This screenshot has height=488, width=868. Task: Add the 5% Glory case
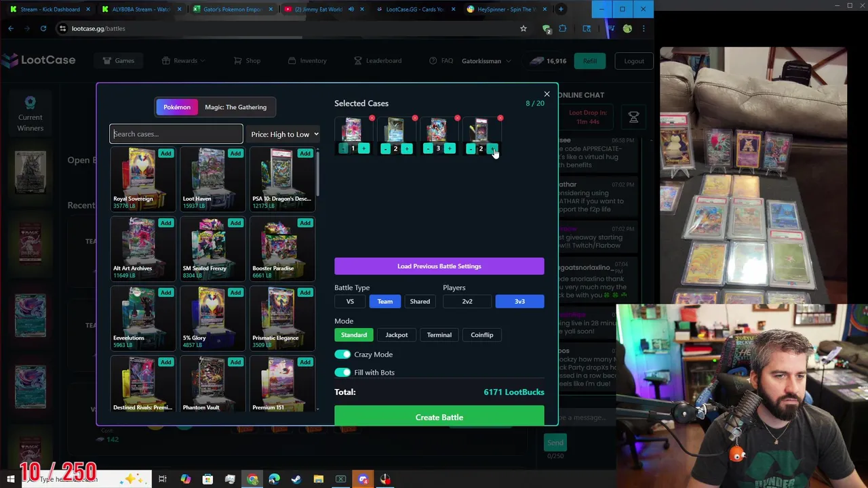pyautogui.click(x=235, y=293)
